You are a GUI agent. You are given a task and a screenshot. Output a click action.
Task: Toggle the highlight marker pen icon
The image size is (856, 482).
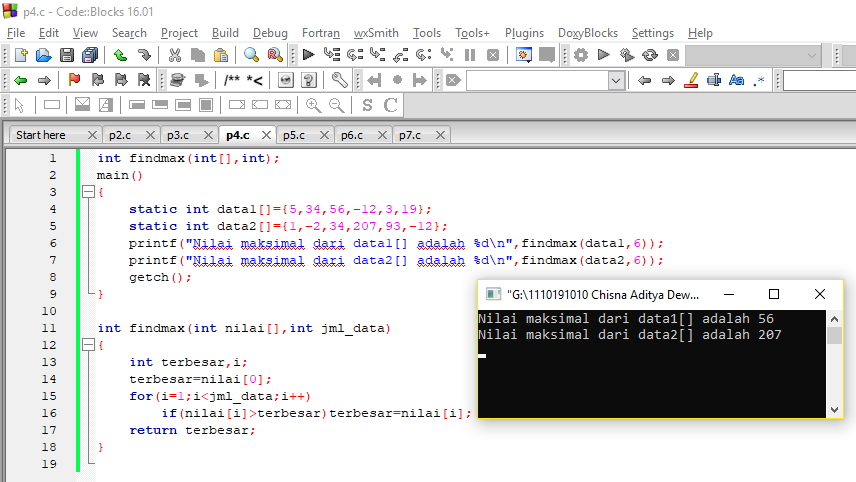691,80
